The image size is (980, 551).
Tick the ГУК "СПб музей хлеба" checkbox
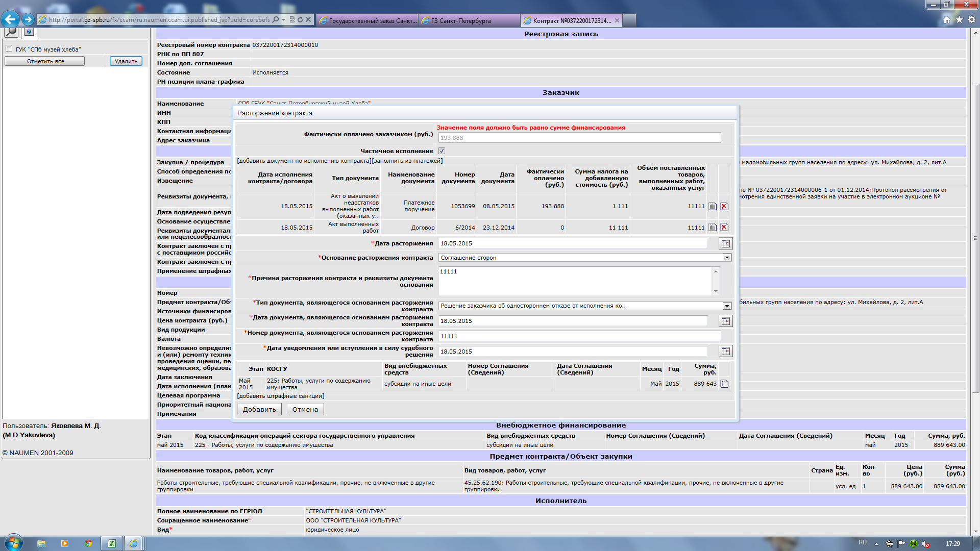tap(9, 48)
